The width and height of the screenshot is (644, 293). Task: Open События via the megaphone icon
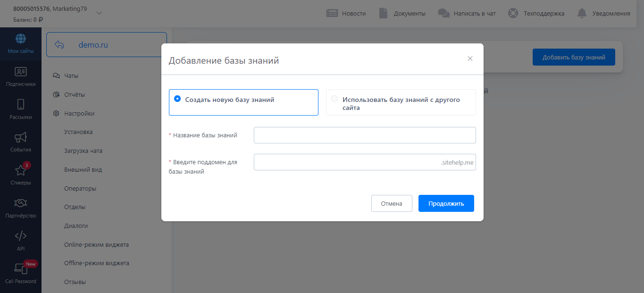(x=21, y=138)
